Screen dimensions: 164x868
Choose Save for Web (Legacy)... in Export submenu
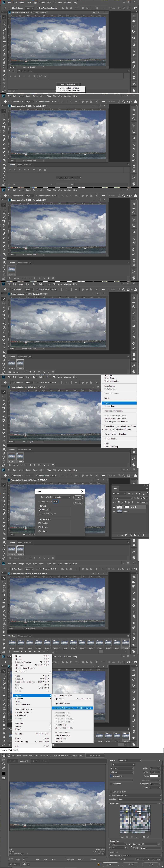(x=73, y=708)
